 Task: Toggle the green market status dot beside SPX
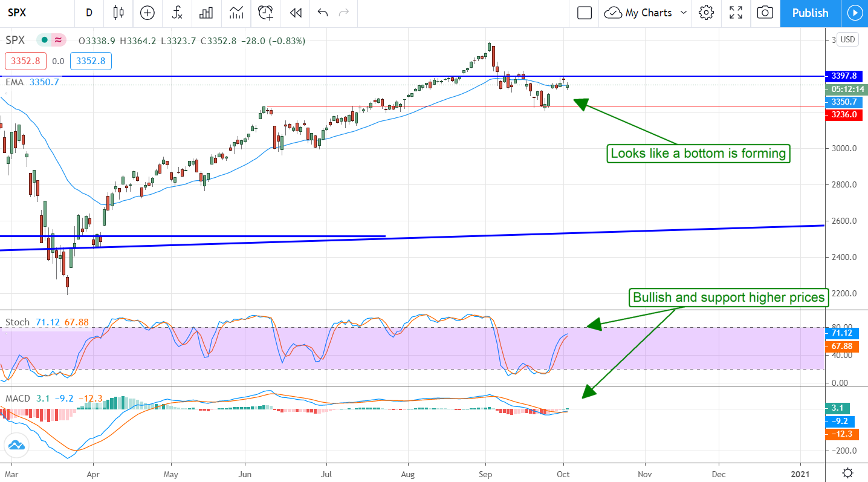tap(44, 41)
